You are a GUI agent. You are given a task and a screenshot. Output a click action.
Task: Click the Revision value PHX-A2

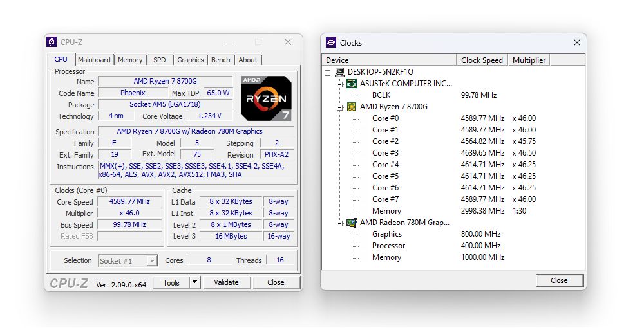coord(277,154)
